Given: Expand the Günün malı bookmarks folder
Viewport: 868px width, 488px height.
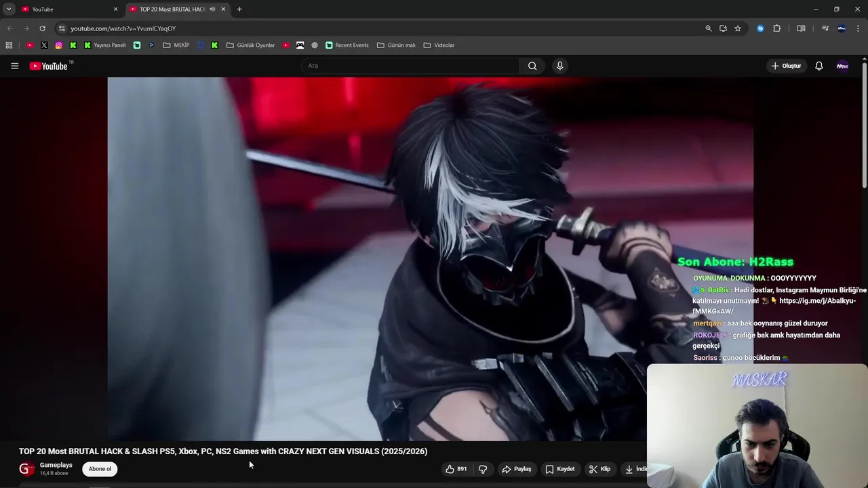Looking at the screenshot, I should pyautogui.click(x=396, y=45).
